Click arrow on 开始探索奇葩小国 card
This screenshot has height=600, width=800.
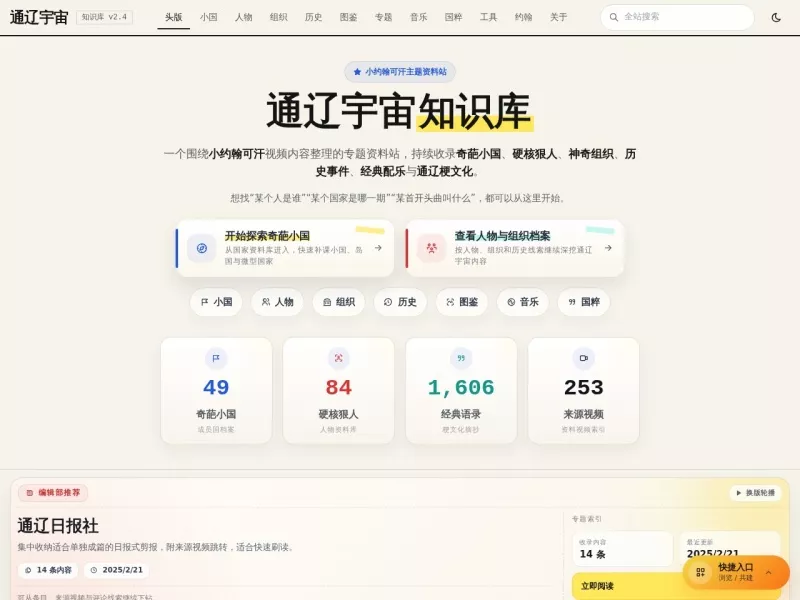pyautogui.click(x=378, y=248)
